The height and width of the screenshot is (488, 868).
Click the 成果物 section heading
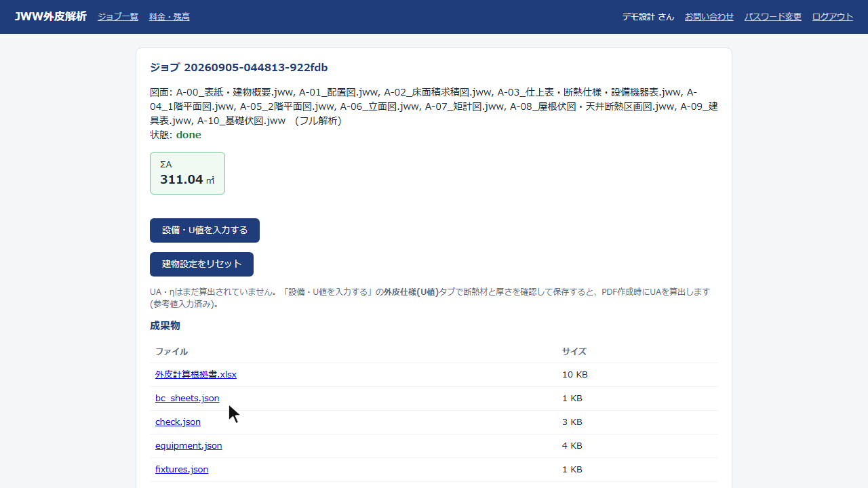tap(165, 326)
